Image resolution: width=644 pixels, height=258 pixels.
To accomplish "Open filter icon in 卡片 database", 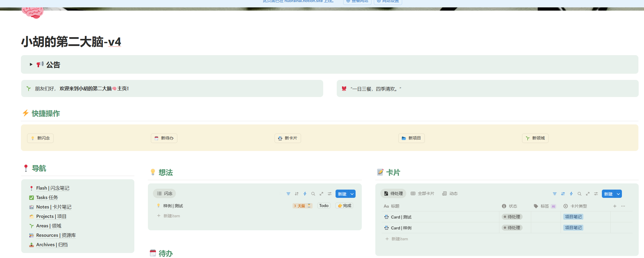I will click(555, 194).
